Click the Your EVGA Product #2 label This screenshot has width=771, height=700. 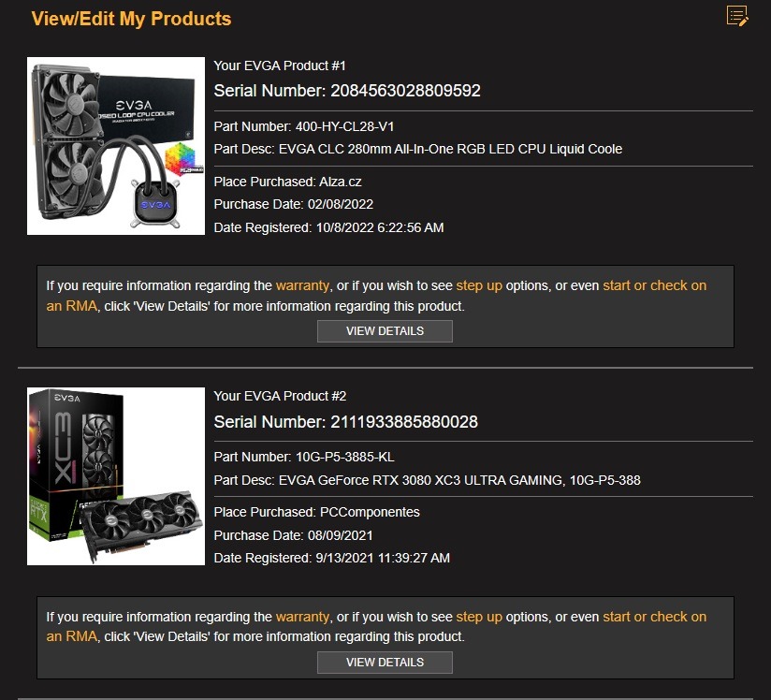[x=280, y=396]
